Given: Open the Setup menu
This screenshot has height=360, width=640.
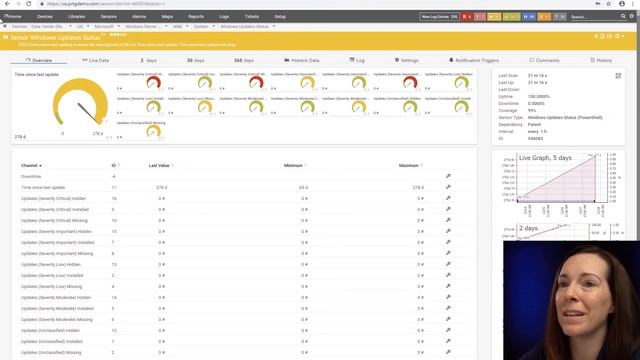Looking at the screenshot, I should click(x=280, y=17).
